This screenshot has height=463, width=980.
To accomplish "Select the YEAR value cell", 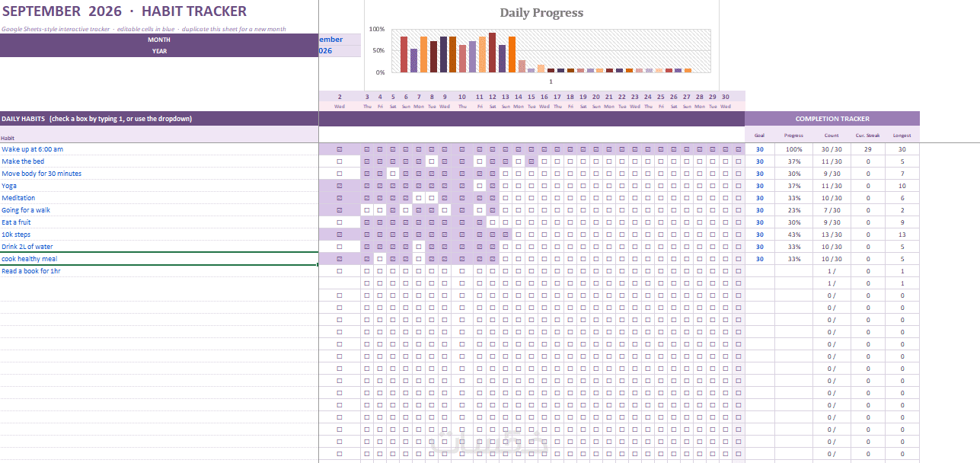I will [340, 51].
